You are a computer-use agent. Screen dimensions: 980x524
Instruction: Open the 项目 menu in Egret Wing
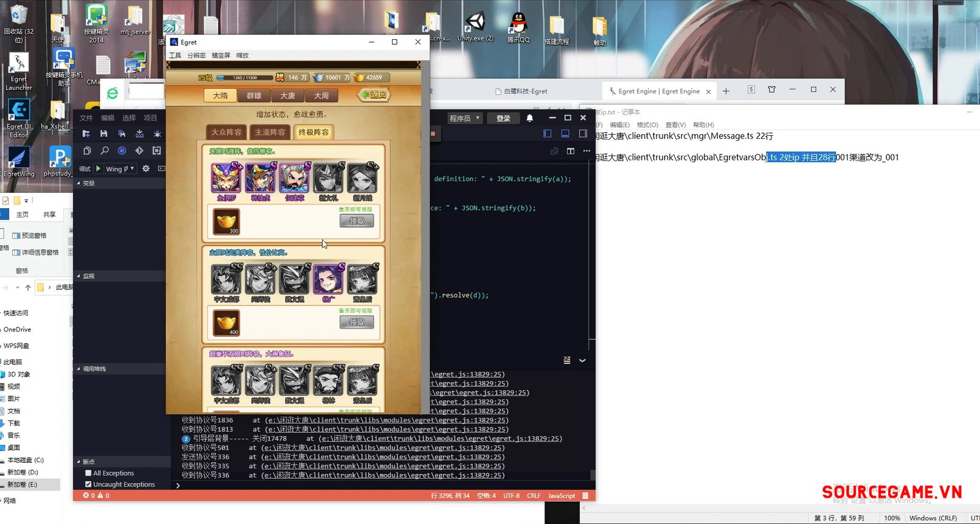point(150,118)
